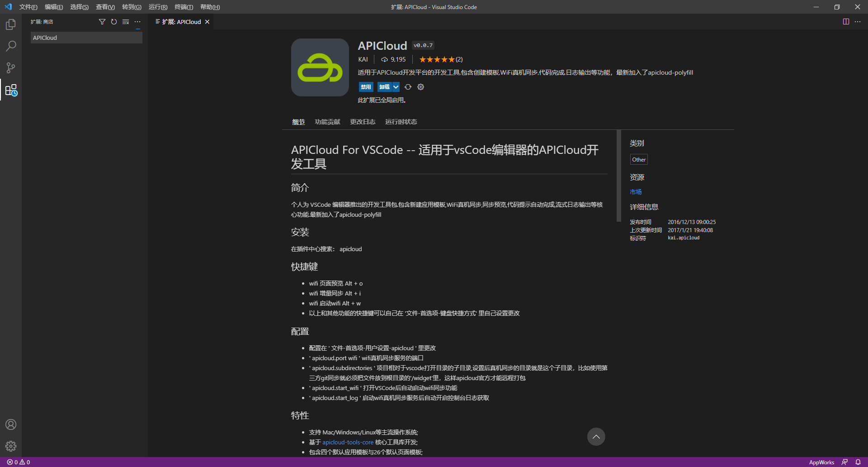Focus the extensions search field with APICloud

point(86,38)
